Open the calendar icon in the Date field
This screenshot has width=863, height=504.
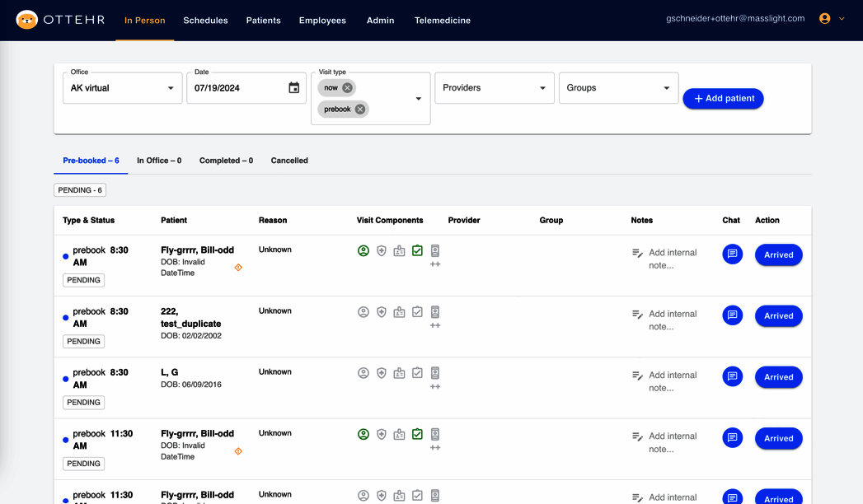tap(295, 87)
